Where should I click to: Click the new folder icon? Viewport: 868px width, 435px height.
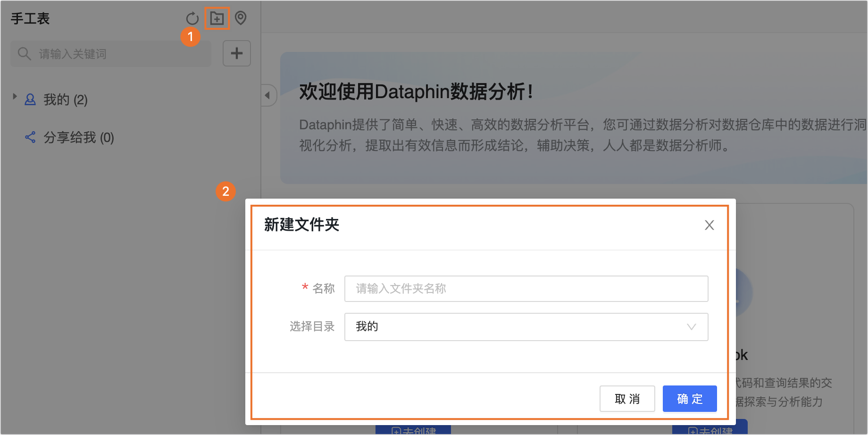click(217, 18)
